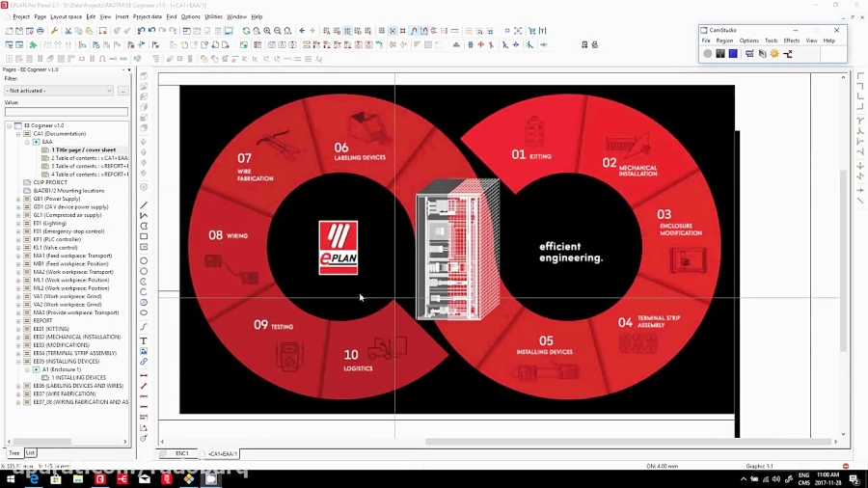Select the Hyperlink tool icon
868x488 pixels.
click(x=144, y=362)
